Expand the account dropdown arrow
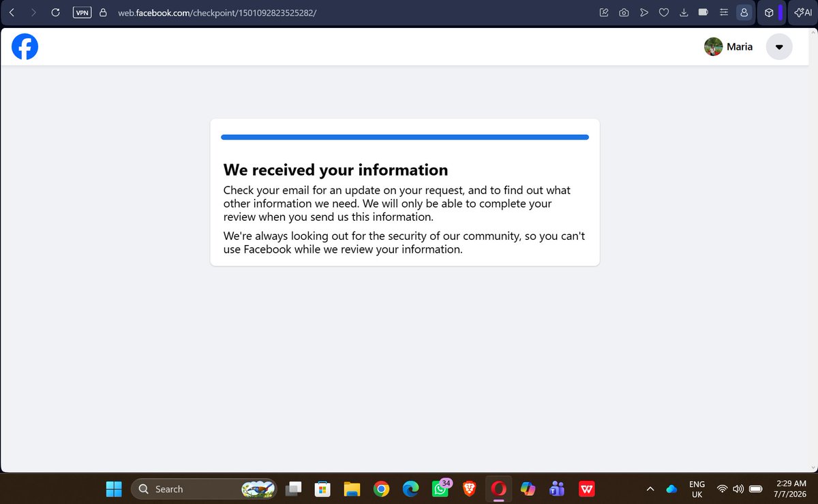Image resolution: width=818 pixels, height=504 pixels. tap(779, 47)
